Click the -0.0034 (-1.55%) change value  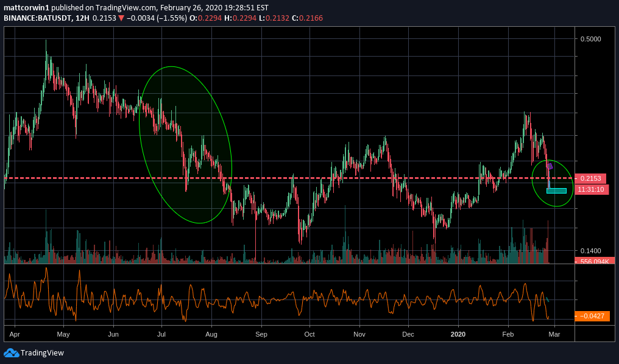pyautogui.click(x=157, y=18)
